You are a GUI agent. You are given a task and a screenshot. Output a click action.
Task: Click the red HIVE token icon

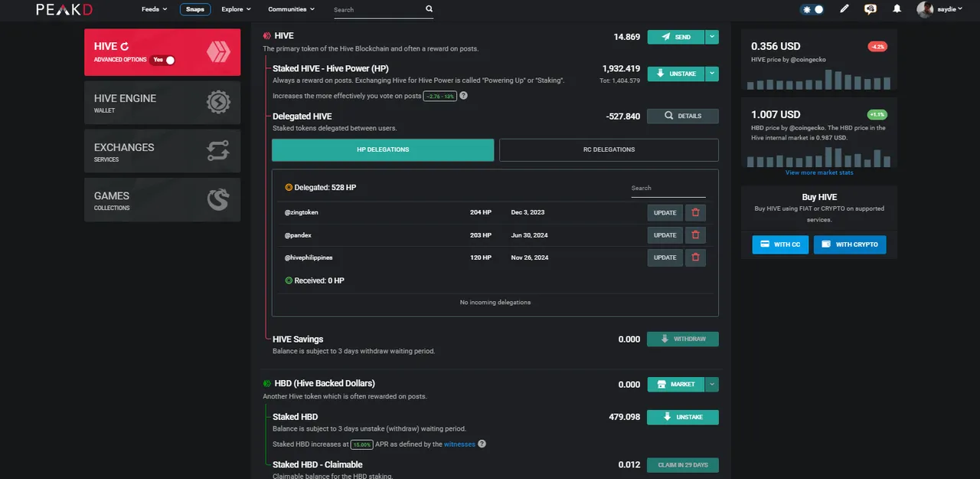tap(267, 36)
